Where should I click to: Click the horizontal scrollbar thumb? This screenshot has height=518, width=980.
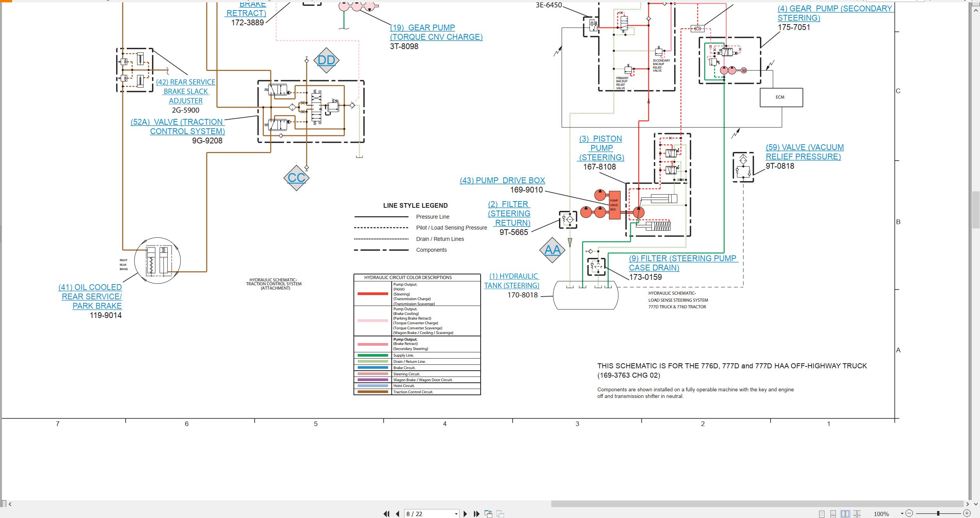pyautogui.click(x=757, y=504)
